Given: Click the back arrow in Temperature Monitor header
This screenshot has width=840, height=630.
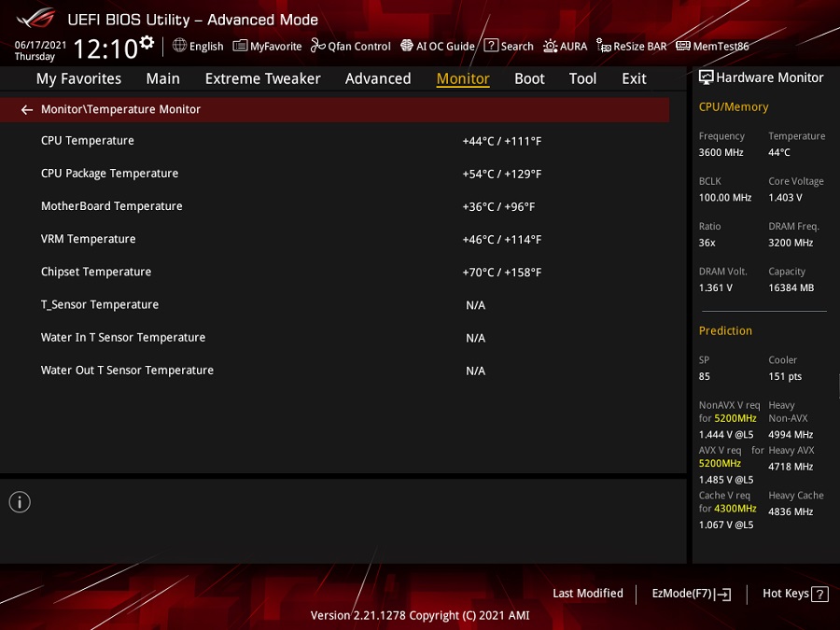Looking at the screenshot, I should [x=27, y=110].
